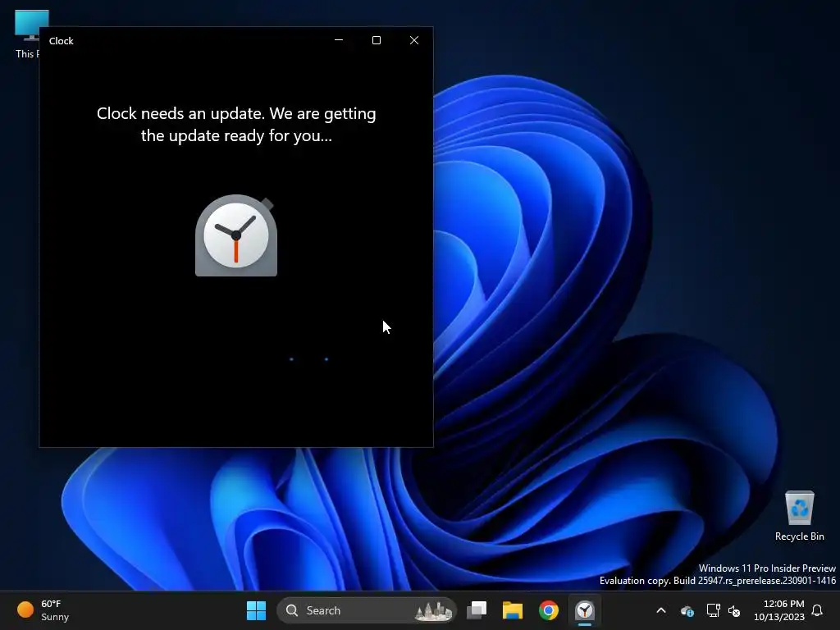Click the taskbar Search box
The image size is (840, 630).
point(367,610)
